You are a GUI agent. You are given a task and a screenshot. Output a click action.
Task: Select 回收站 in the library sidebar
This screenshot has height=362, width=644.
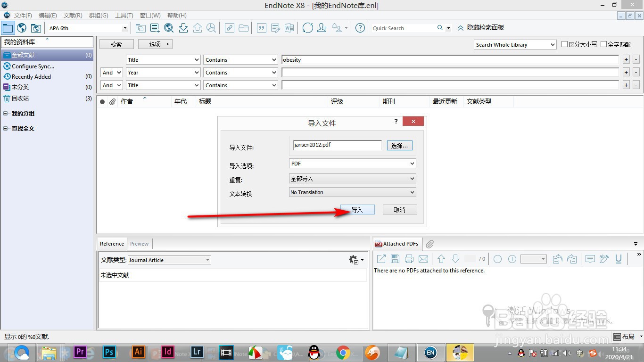(47, 99)
